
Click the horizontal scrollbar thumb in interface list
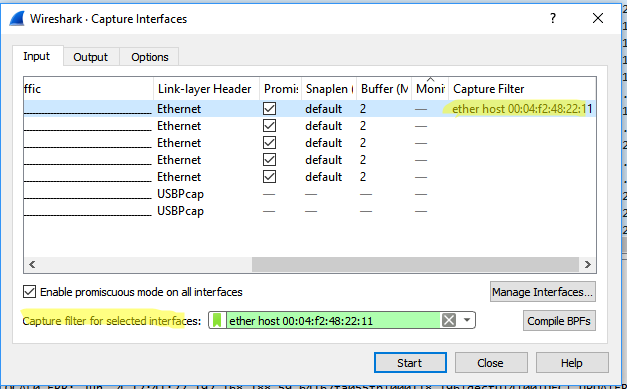[x=415, y=264]
